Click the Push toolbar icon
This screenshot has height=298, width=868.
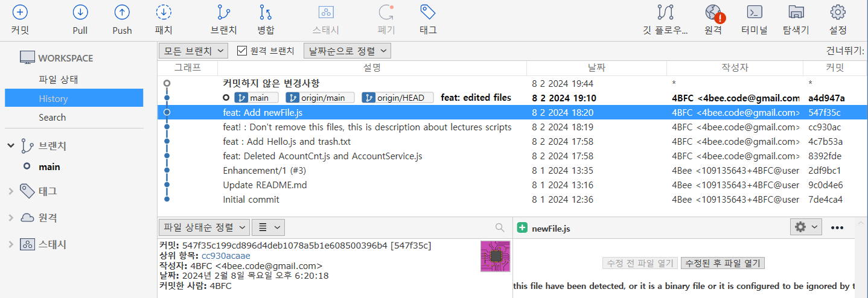[122, 12]
